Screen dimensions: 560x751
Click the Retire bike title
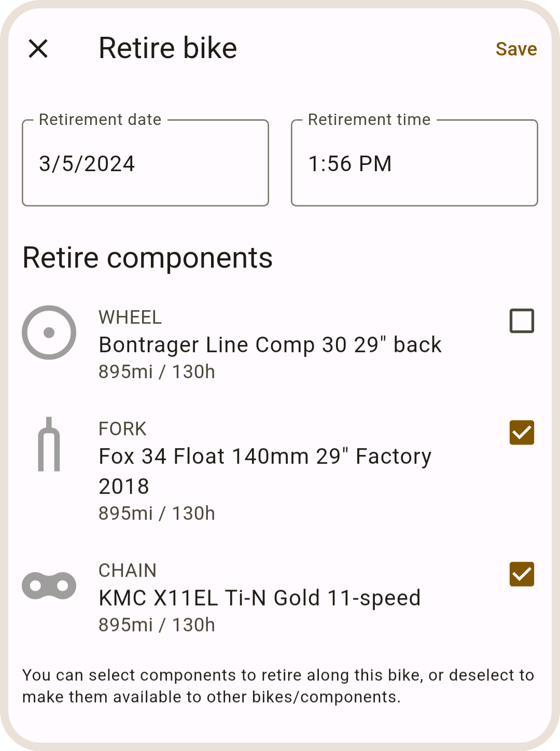pyautogui.click(x=167, y=48)
